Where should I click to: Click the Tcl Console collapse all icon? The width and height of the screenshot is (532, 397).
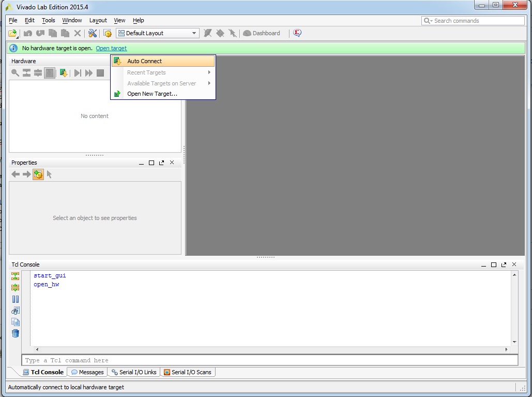coord(16,276)
